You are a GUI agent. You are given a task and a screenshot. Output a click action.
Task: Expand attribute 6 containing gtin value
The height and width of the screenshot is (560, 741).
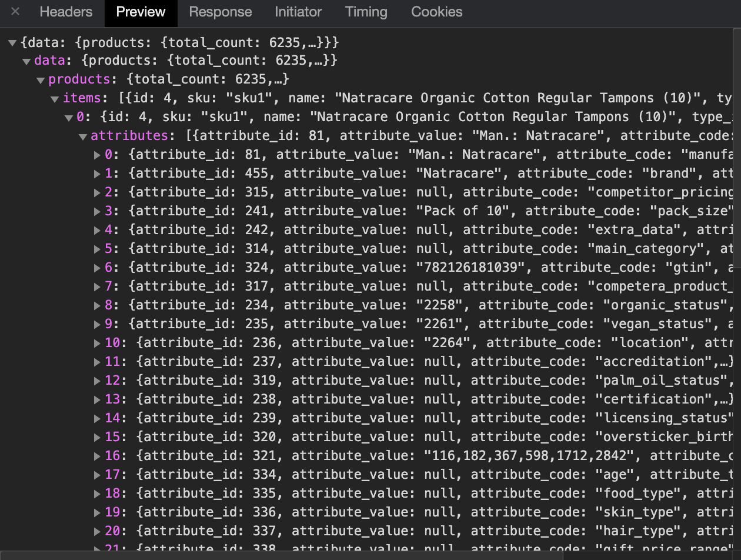(x=97, y=268)
